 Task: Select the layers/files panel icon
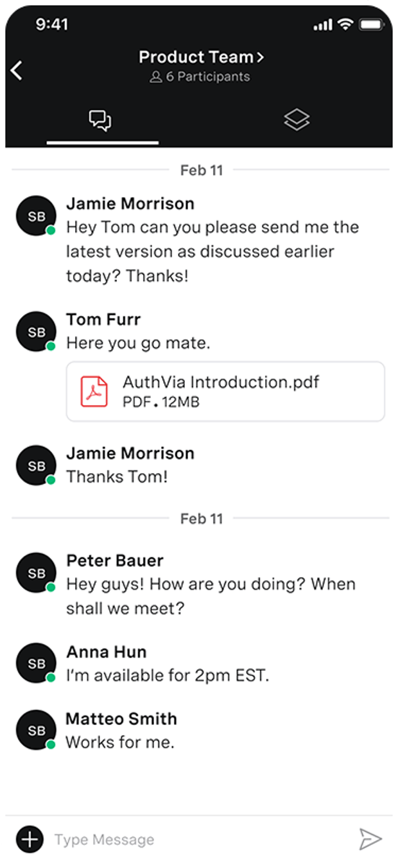coord(297,119)
